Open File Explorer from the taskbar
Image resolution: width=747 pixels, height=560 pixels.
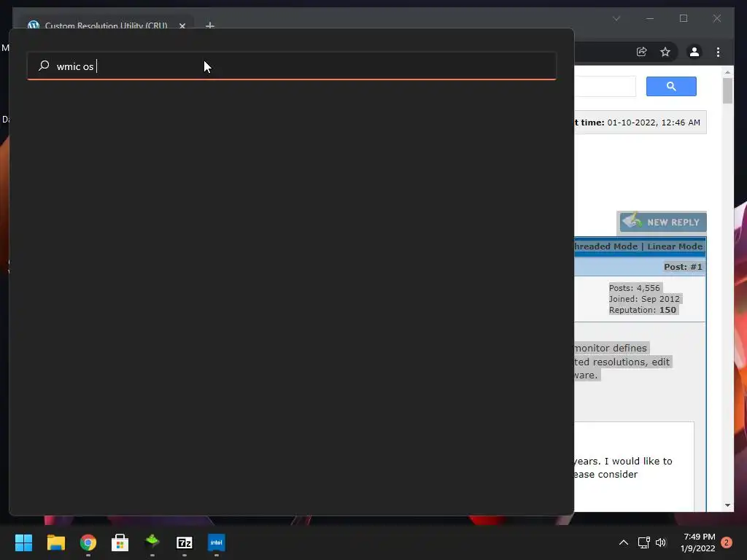55,542
